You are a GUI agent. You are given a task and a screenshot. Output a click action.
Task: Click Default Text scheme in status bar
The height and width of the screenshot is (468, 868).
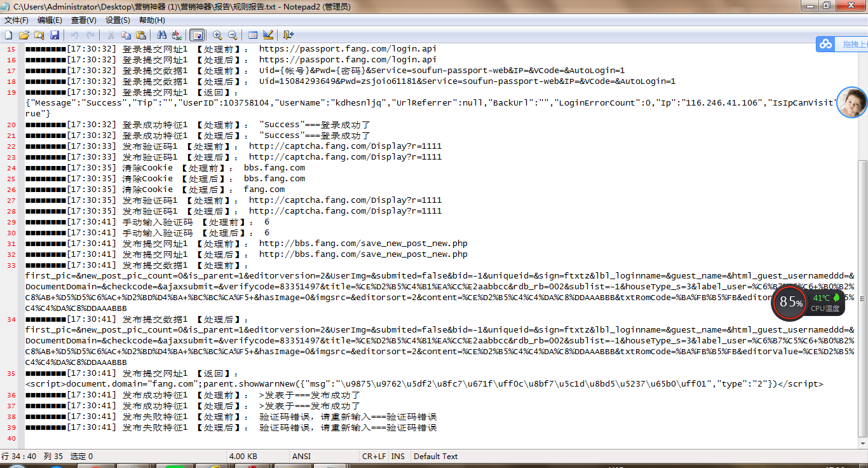tap(436, 456)
